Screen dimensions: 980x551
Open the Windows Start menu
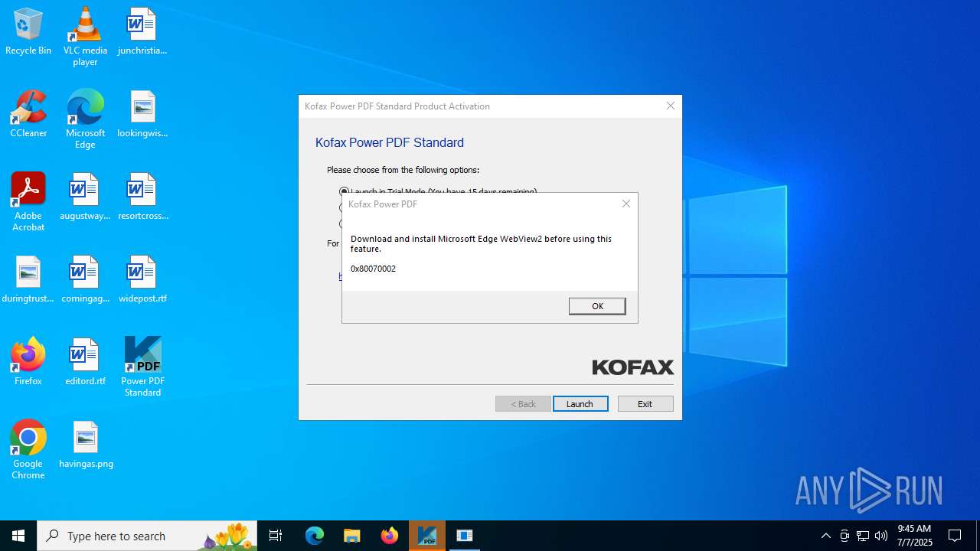(x=18, y=536)
